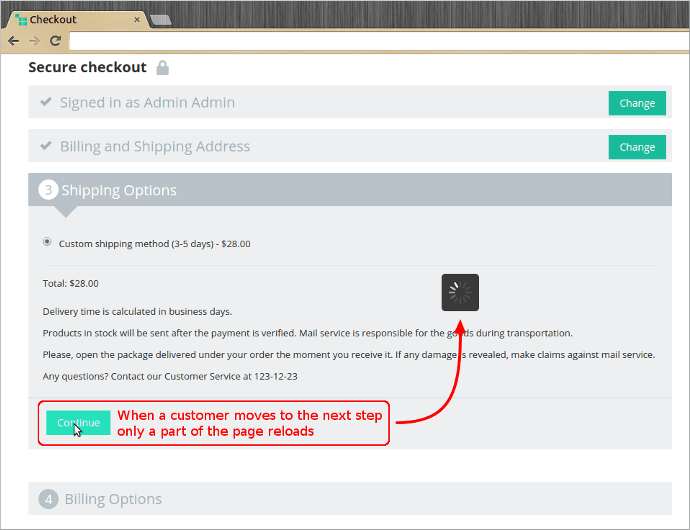Collapse the Shipping Options section header
The image size is (690, 530).
pyautogui.click(x=119, y=190)
